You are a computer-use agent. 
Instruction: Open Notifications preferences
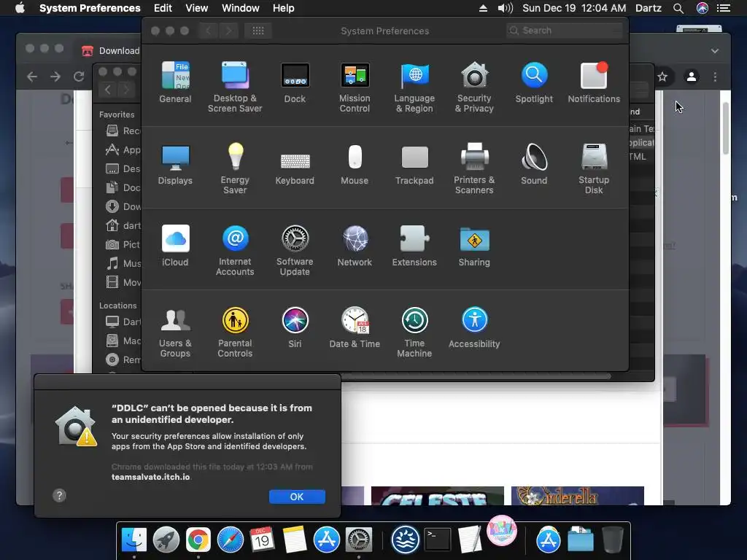point(594,82)
